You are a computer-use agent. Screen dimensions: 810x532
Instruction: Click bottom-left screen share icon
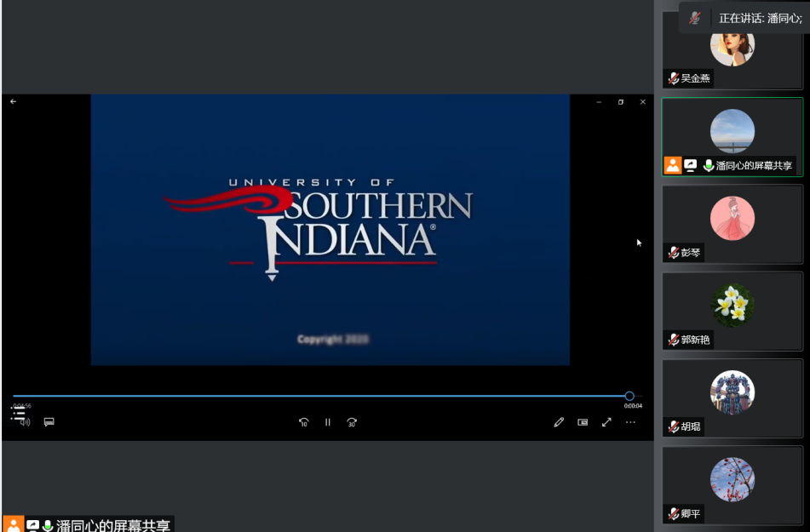coord(32,525)
